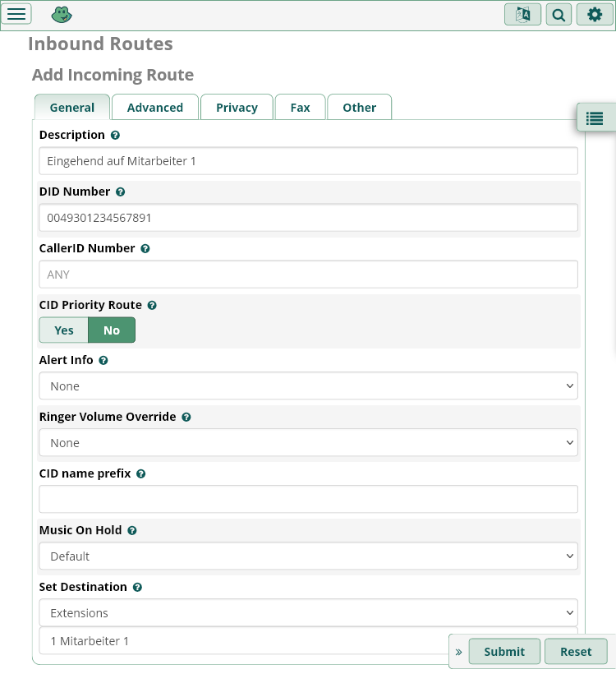
Task: Submit the incoming route form
Action: [x=504, y=652]
